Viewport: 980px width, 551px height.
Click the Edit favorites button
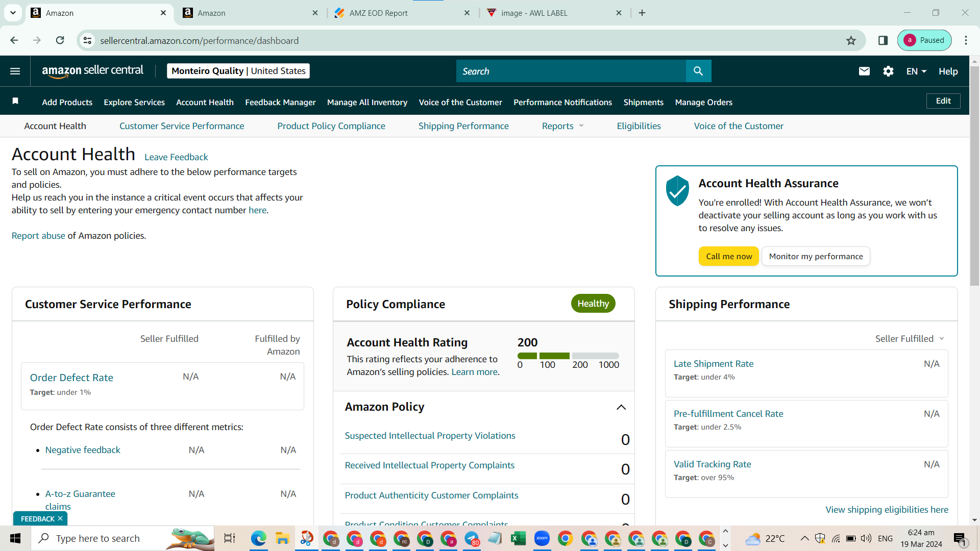(943, 101)
